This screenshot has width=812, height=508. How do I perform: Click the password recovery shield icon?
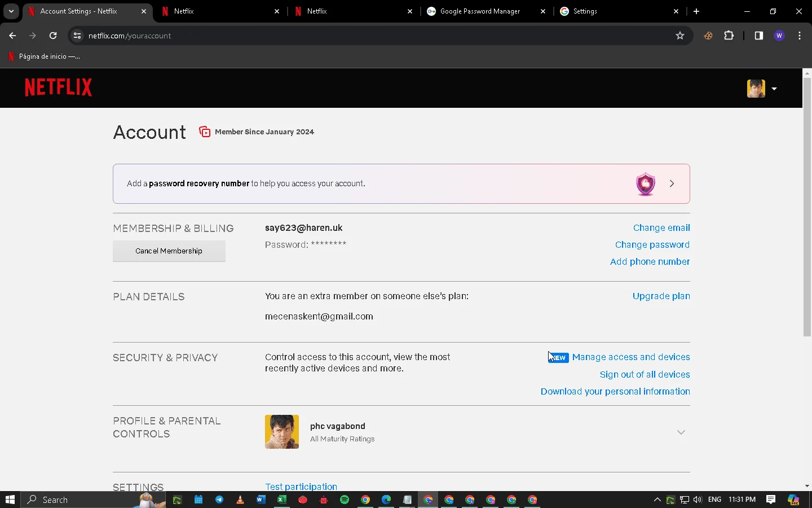tap(646, 184)
